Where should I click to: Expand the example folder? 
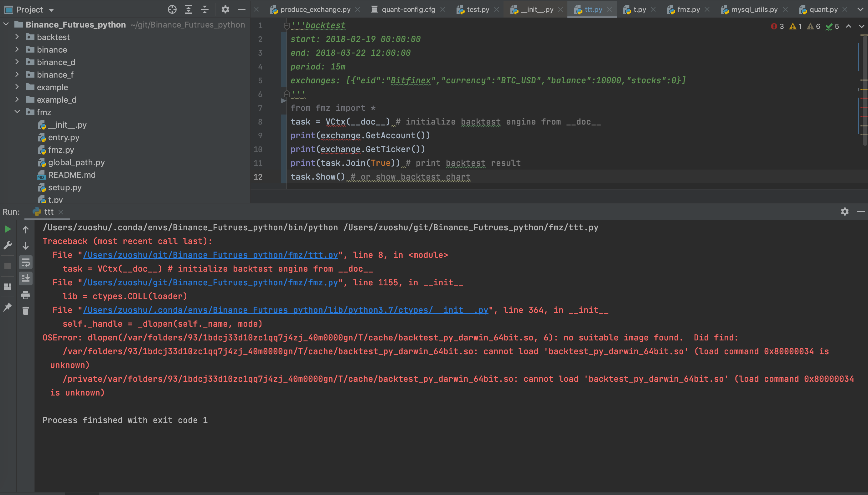click(x=17, y=87)
